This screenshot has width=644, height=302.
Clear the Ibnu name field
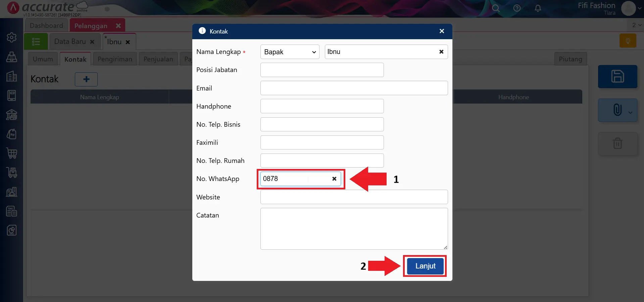(441, 52)
